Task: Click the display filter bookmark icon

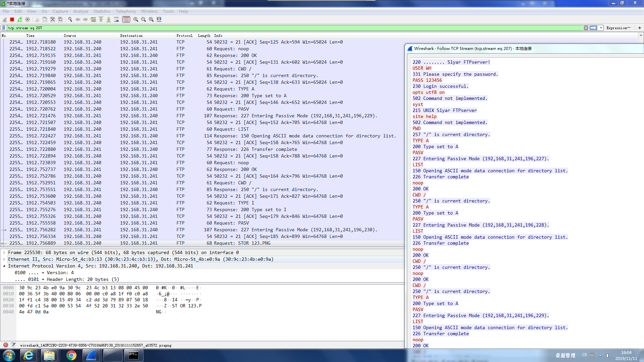Action: (x=4, y=28)
